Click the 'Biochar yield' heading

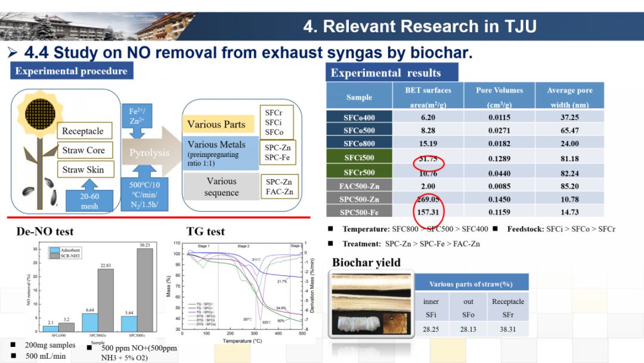pyautogui.click(x=366, y=262)
